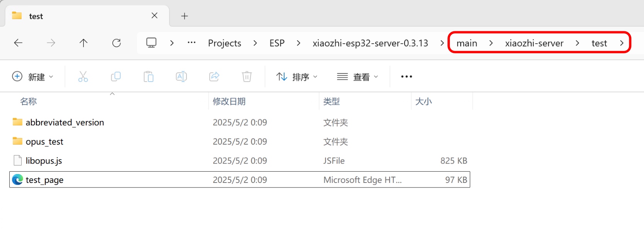Click the Delete trash icon
Screen dimensions: 644x232
click(x=247, y=77)
